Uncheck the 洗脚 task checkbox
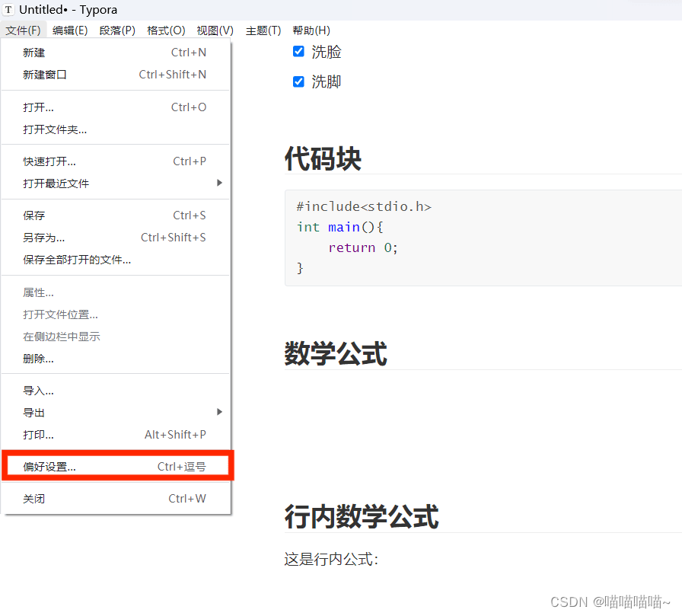The height and width of the screenshot is (616, 682). (x=298, y=81)
